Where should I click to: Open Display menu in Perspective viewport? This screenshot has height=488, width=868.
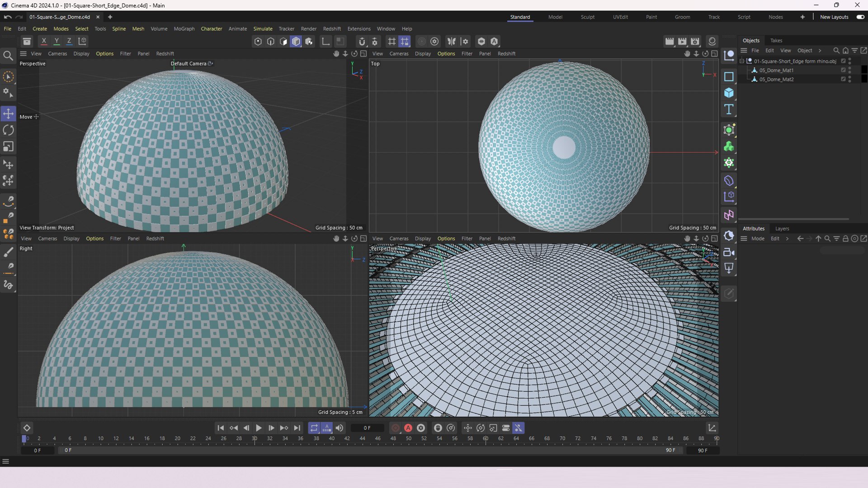coord(81,54)
